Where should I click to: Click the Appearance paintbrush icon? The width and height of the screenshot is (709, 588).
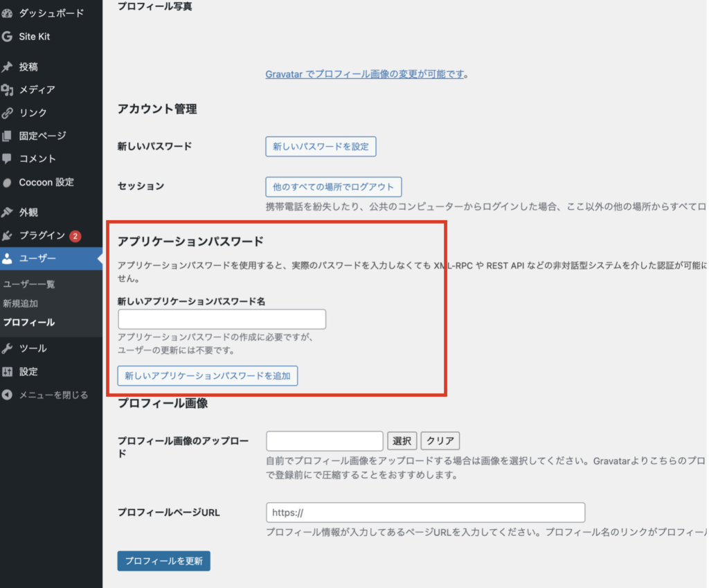tap(7, 213)
